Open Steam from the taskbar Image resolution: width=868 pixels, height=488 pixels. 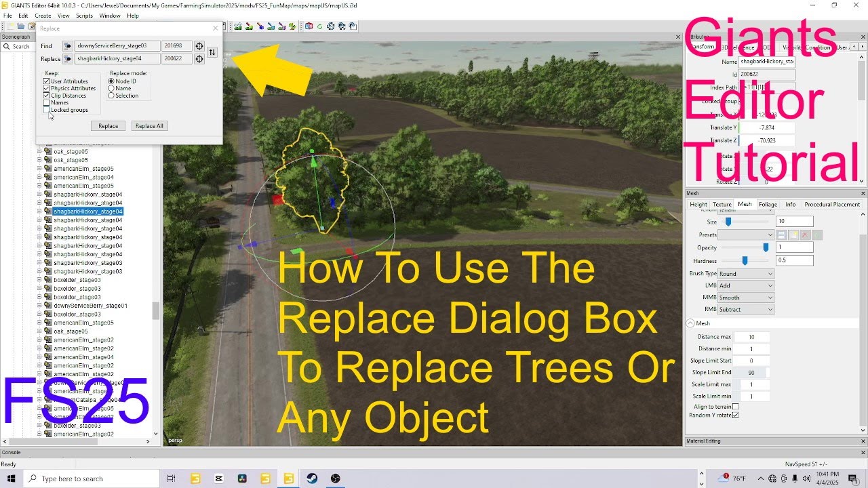pyautogui.click(x=312, y=479)
